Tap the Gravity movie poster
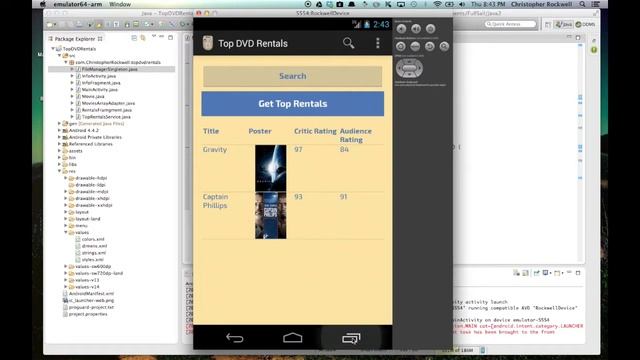This screenshot has height=360, width=640. 271,168
